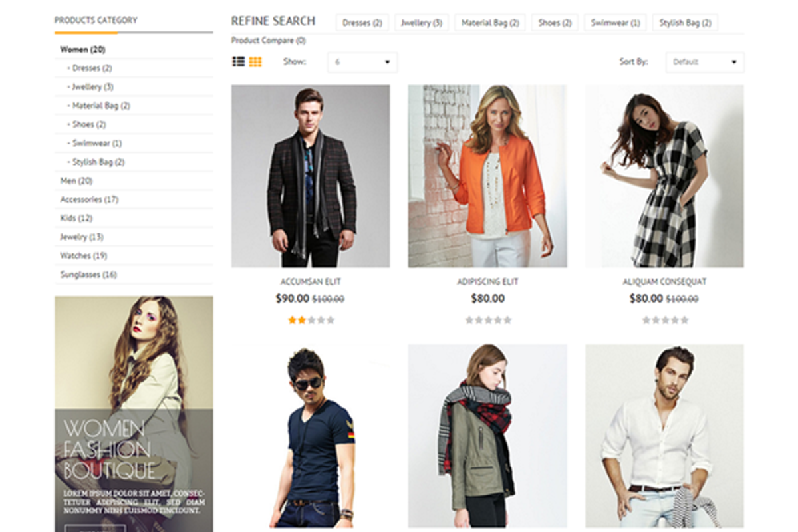The width and height of the screenshot is (798, 532).
Task: Open the Accumsan Elit product image
Action: (311, 176)
